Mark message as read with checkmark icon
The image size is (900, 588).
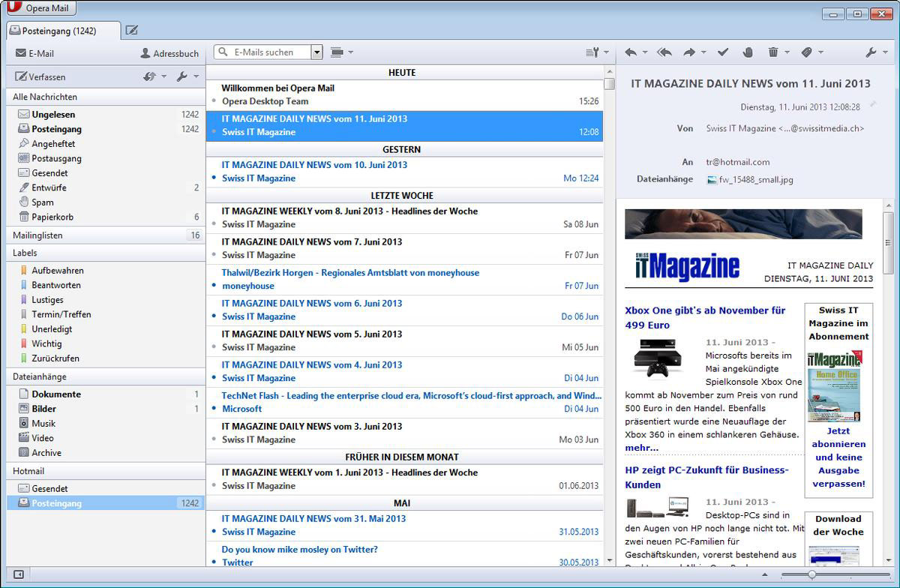(x=723, y=52)
